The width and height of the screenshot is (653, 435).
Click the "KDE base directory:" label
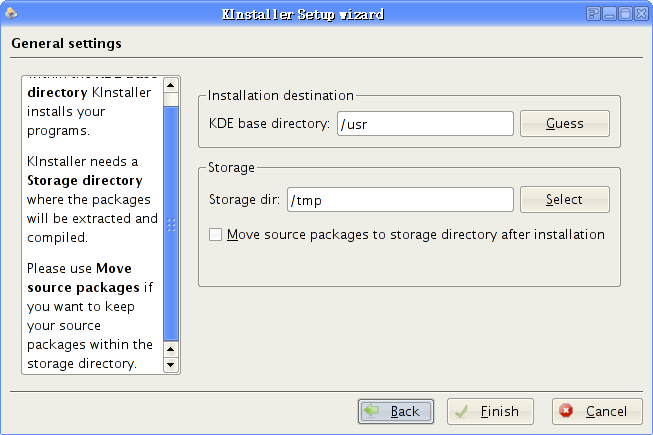[x=269, y=124]
